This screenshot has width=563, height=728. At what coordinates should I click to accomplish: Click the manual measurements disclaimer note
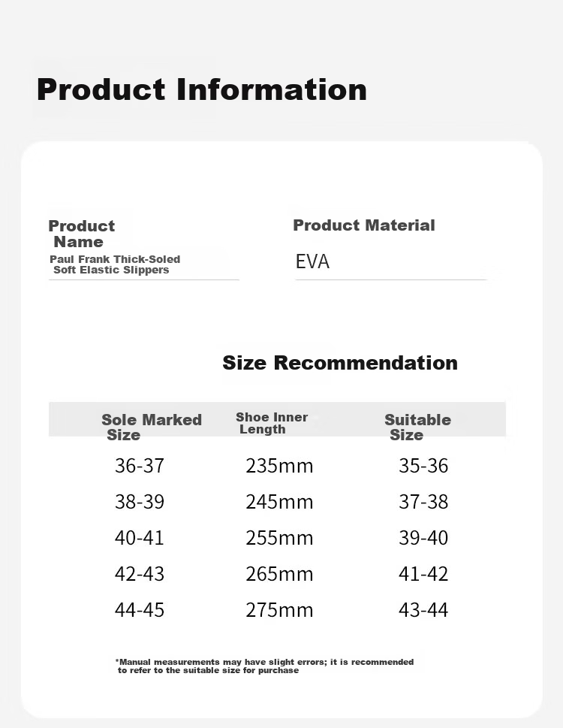click(x=264, y=666)
